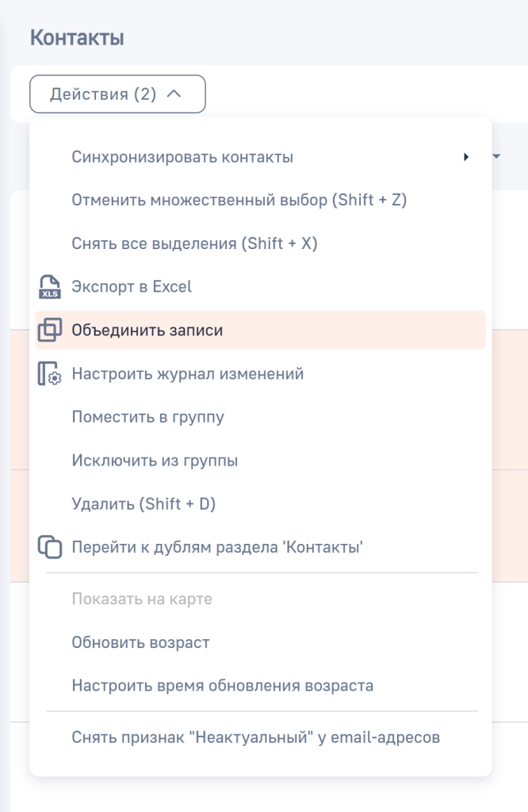The height and width of the screenshot is (812, 528).
Task: Click the Excel export XLS icon
Action: click(x=51, y=287)
